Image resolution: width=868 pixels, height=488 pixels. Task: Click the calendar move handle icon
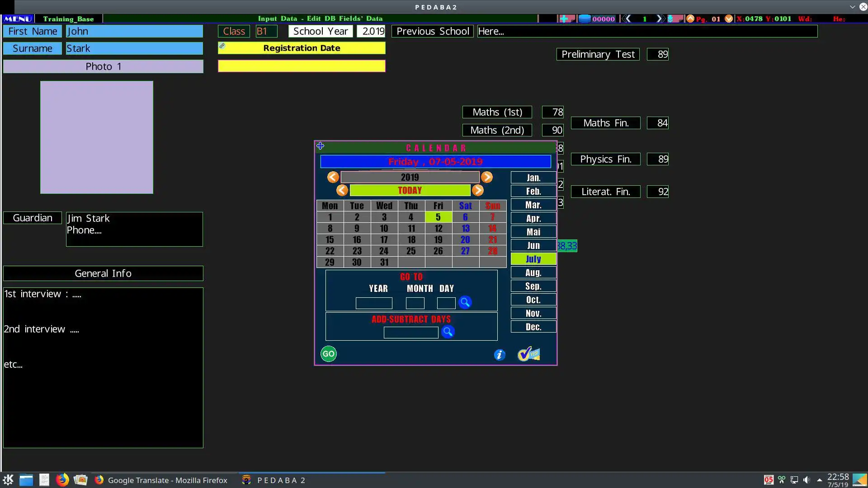pyautogui.click(x=320, y=146)
